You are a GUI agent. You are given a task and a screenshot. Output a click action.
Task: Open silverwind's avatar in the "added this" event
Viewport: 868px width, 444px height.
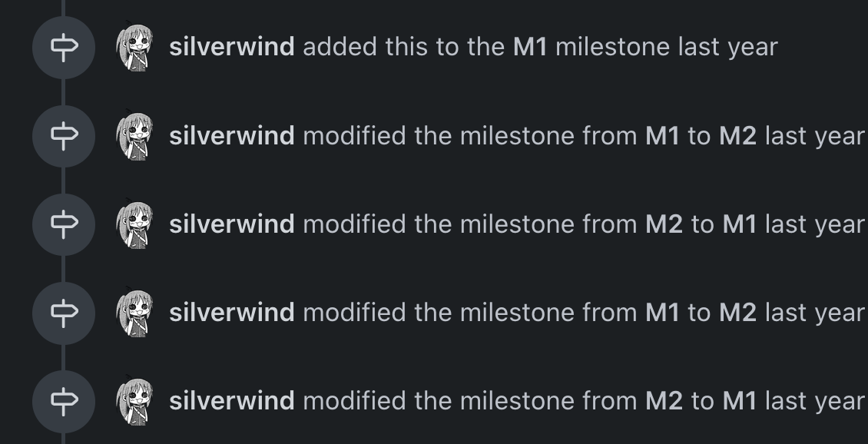pos(134,48)
